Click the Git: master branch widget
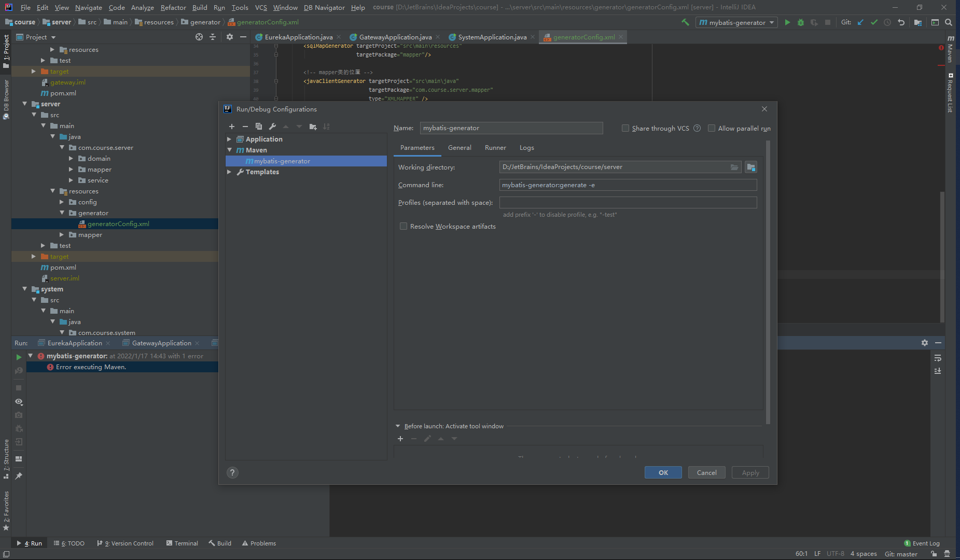Viewport: 960px width, 560px height. click(901, 554)
